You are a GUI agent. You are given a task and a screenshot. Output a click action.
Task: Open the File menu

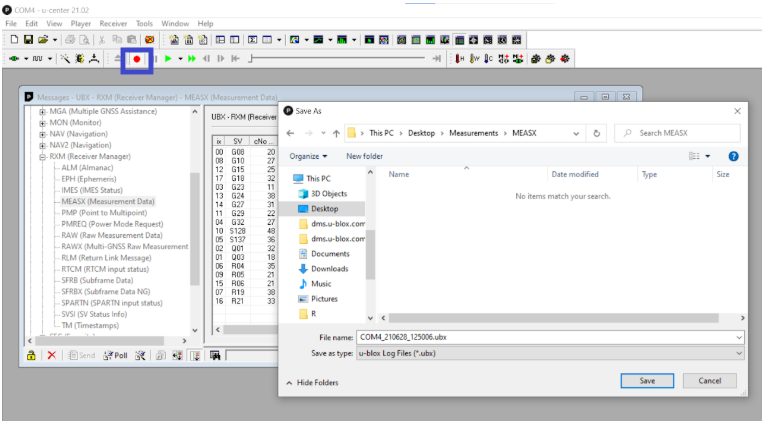tap(11, 23)
